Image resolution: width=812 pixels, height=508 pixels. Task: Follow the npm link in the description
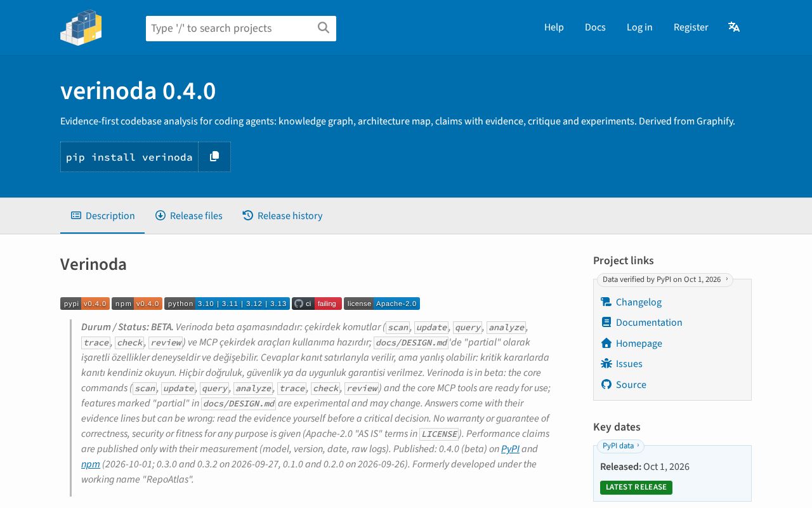tap(91, 464)
